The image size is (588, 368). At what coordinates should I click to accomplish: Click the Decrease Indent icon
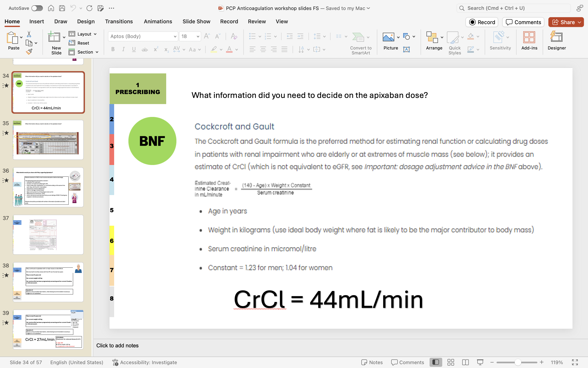pyautogui.click(x=290, y=36)
